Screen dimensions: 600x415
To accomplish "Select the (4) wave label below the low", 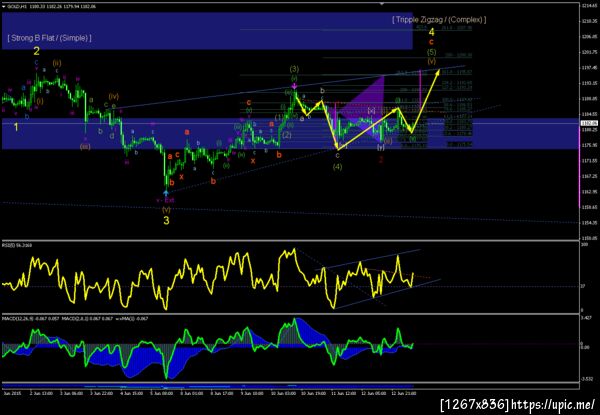I will [x=337, y=167].
